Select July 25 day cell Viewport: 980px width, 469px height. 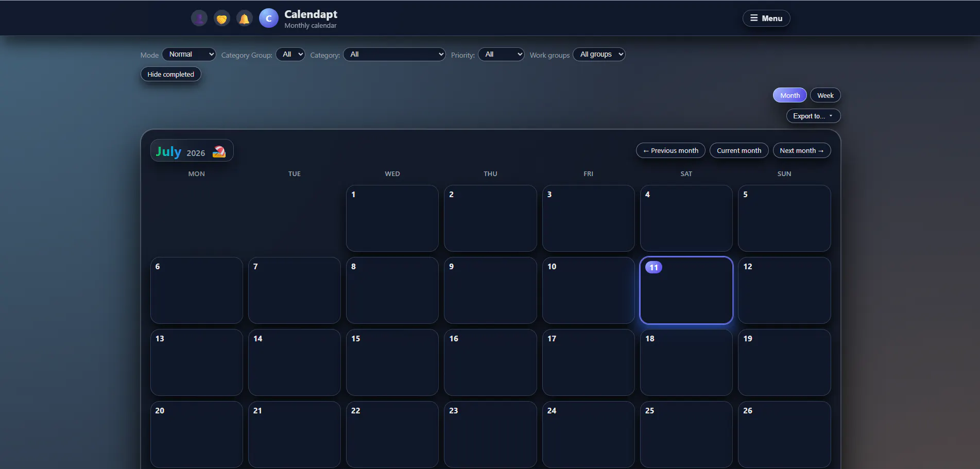pos(686,435)
